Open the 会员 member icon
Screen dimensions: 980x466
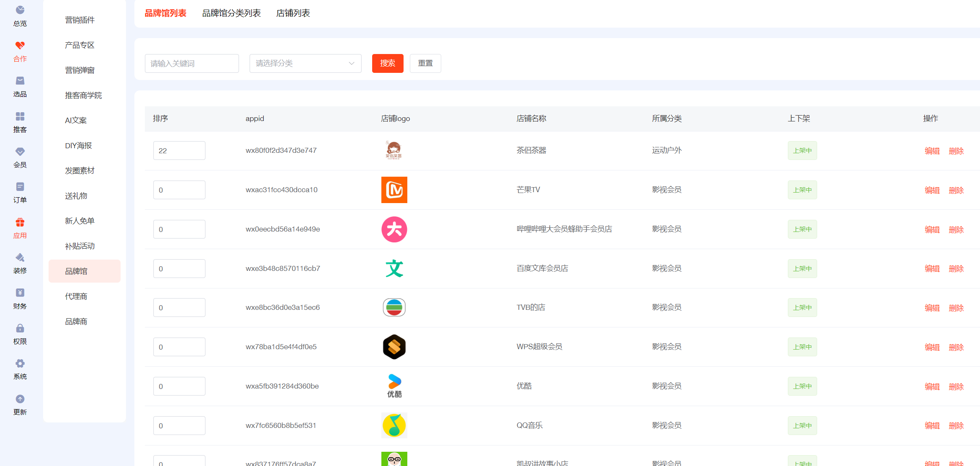[x=20, y=151]
